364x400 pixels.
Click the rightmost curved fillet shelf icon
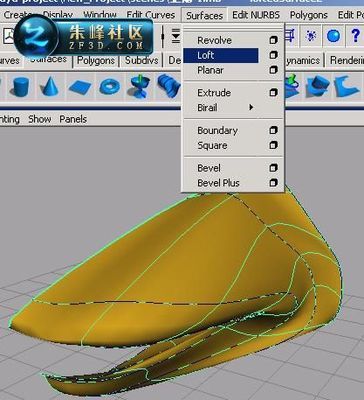(347, 86)
